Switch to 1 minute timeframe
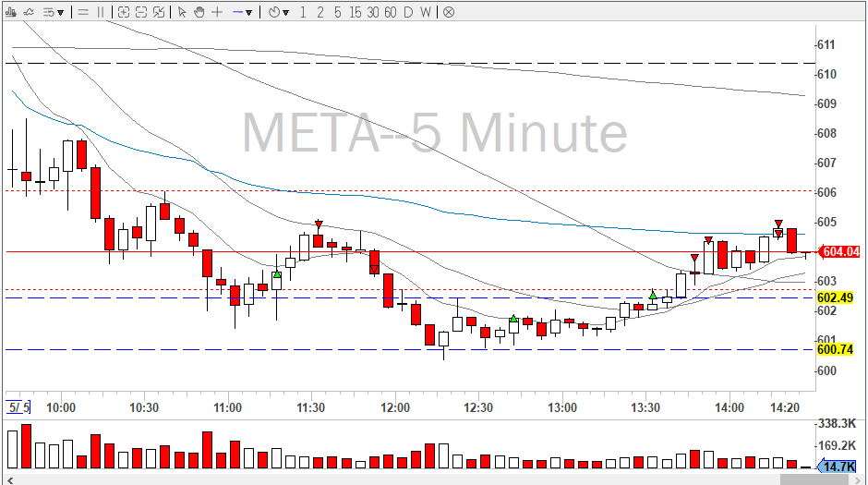Viewport: 868px width, 485px height. tap(303, 12)
